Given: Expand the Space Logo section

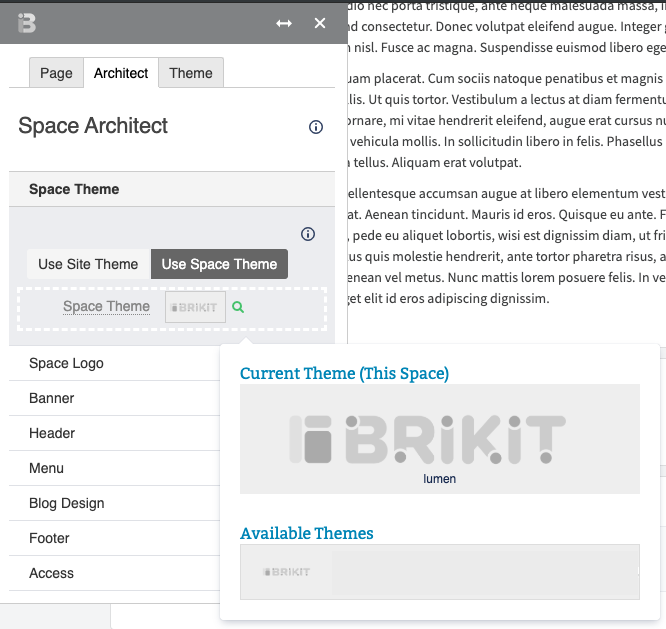Looking at the screenshot, I should [115, 364].
